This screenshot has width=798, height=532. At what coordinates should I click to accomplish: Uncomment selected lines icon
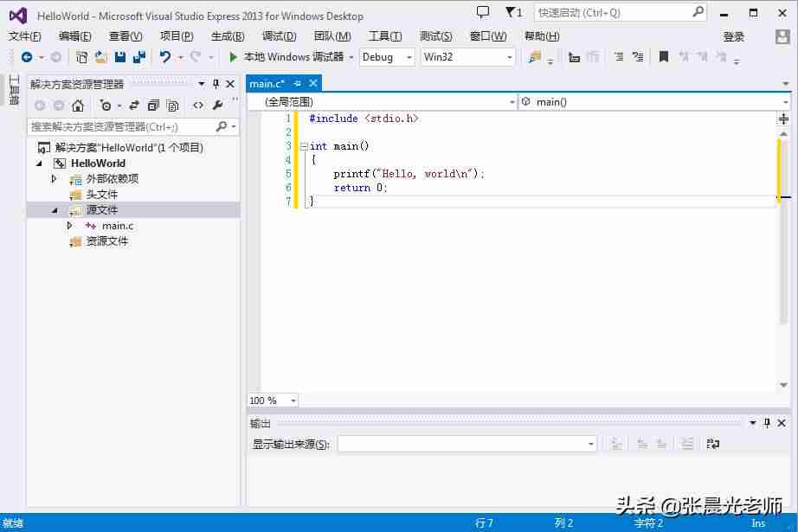pyautogui.click(x=638, y=57)
